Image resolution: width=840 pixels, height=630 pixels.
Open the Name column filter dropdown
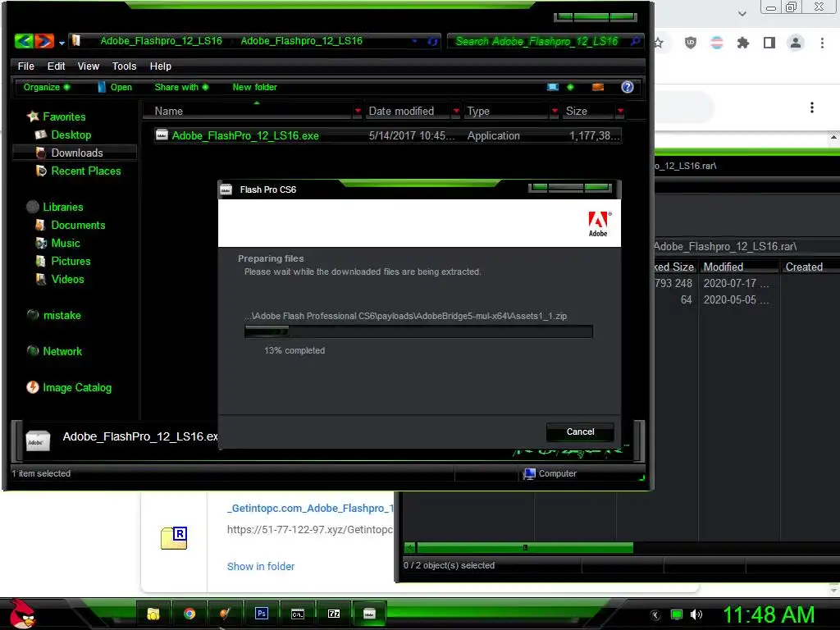coord(358,111)
